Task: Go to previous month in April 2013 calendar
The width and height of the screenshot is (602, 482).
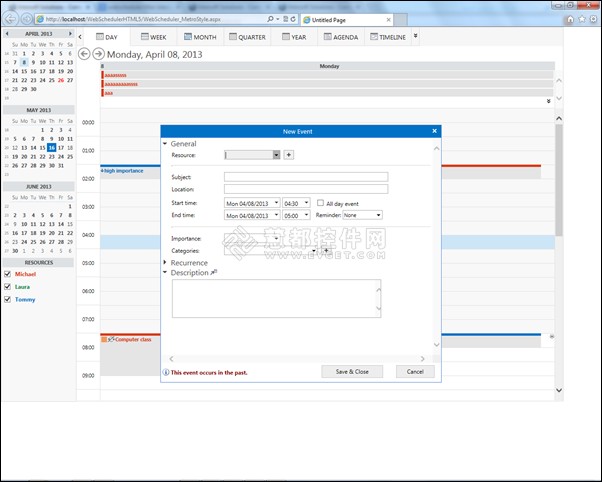Action: 7,34
